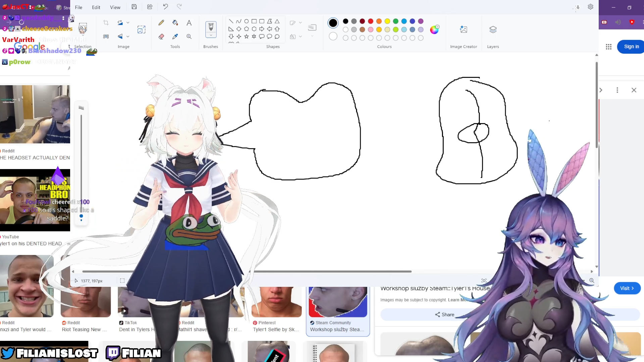Select the Colour picker eyedropper
This screenshot has height=362, width=644.
point(175,36)
